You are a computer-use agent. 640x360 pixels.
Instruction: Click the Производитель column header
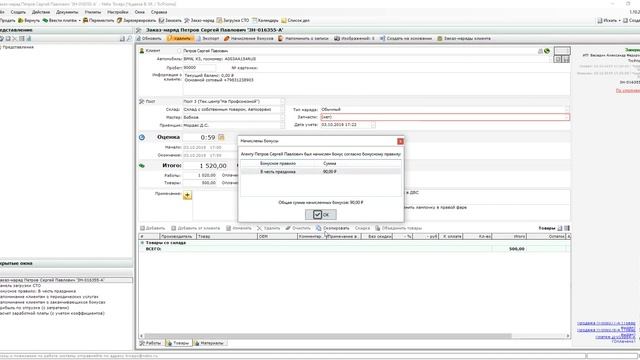point(178,236)
